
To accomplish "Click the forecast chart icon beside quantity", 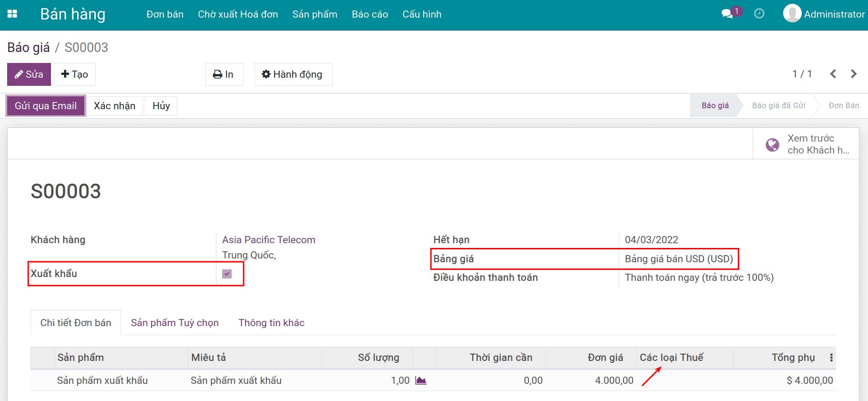I will click(420, 380).
